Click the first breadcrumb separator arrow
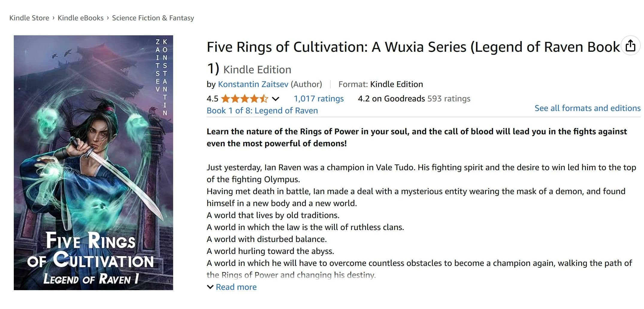Viewport: 644px width, 309px height. [x=53, y=18]
